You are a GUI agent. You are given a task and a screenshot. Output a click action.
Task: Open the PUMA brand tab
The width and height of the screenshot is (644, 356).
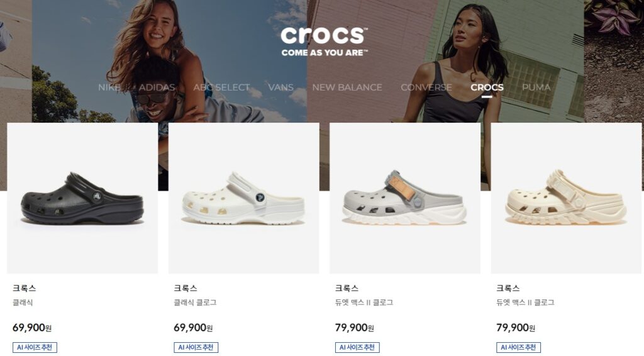536,87
